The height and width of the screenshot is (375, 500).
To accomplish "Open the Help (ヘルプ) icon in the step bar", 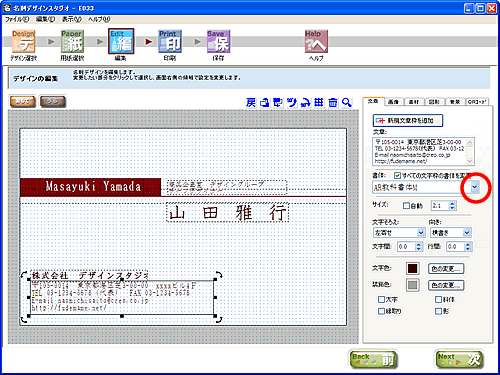I will coord(316,42).
